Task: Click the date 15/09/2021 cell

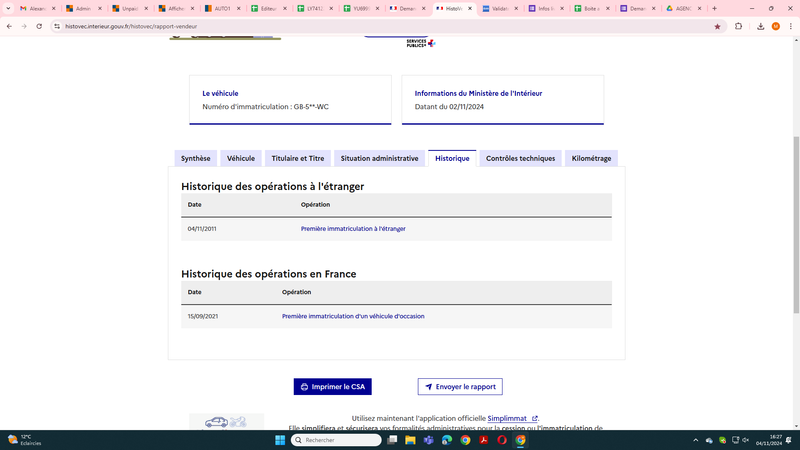Action: 203,316
